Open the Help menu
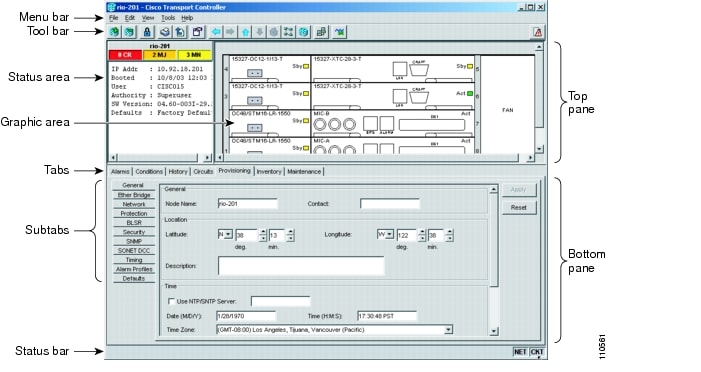The width and height of the screenshot is (701, 372). click(187, 18)
